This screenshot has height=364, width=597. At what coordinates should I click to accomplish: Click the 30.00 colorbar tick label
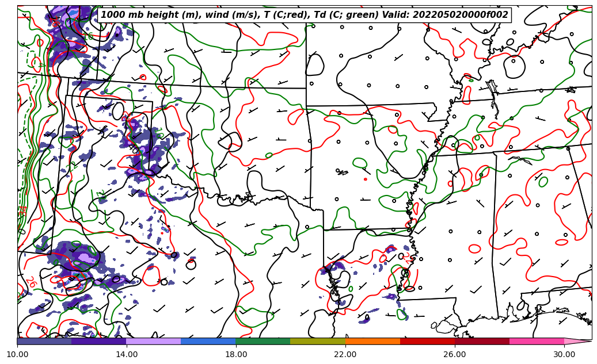click(x=564, y=354)
